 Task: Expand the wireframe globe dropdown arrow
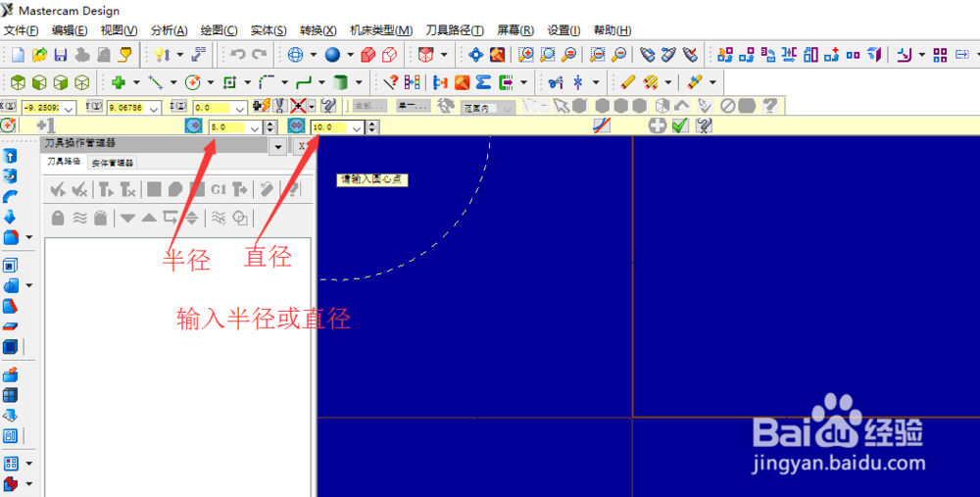tap(314, 55)
